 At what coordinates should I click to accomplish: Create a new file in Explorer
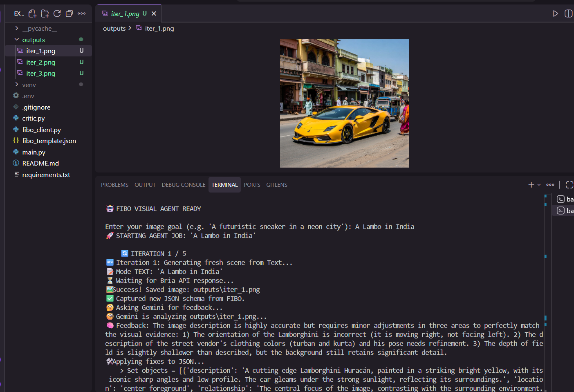(32, 13)
